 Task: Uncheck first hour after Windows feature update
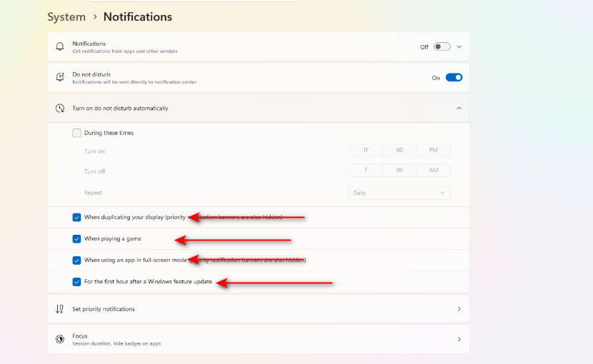(x=76, y=282)
